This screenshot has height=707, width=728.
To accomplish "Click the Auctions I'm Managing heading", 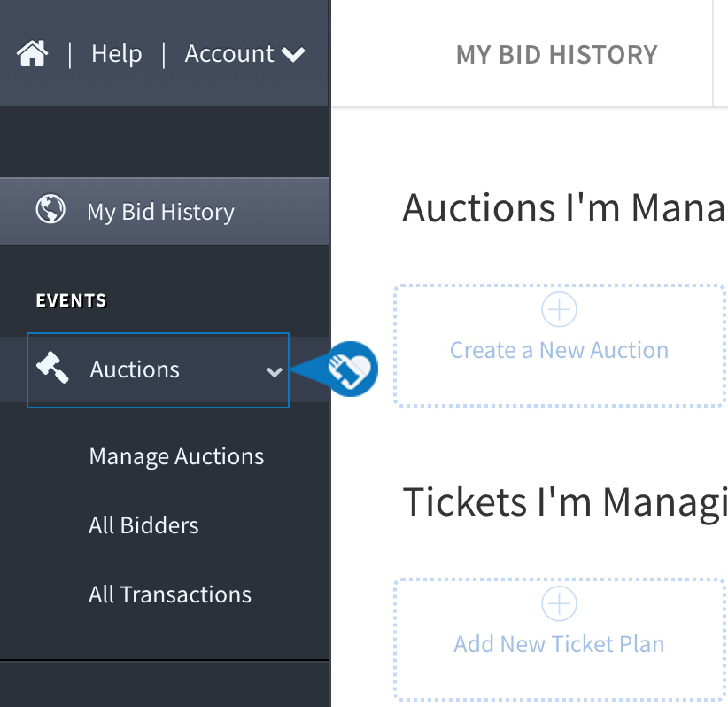I will (564, 207).
